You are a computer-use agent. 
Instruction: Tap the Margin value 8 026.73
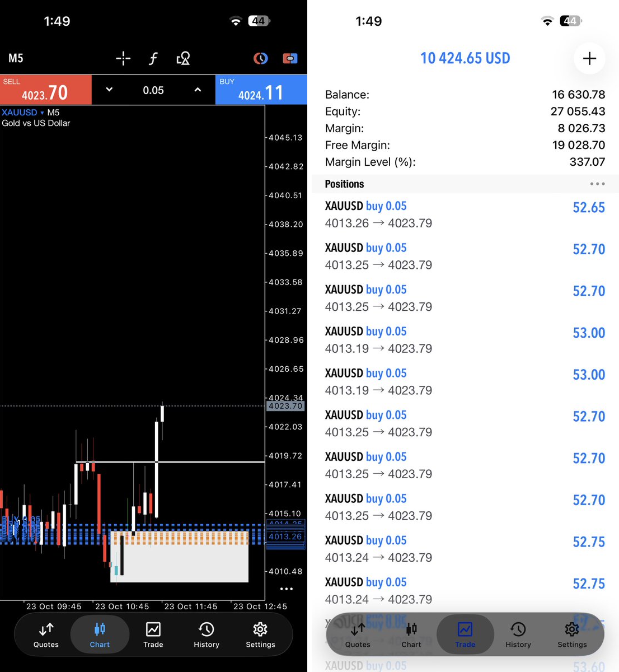click(581, 128)
